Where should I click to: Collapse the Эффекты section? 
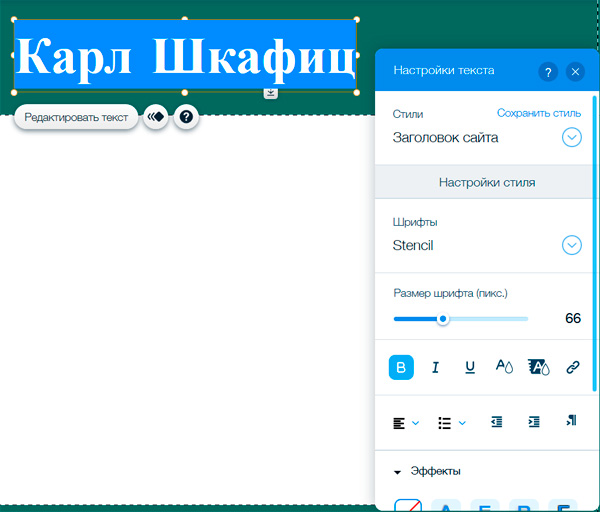397,472
